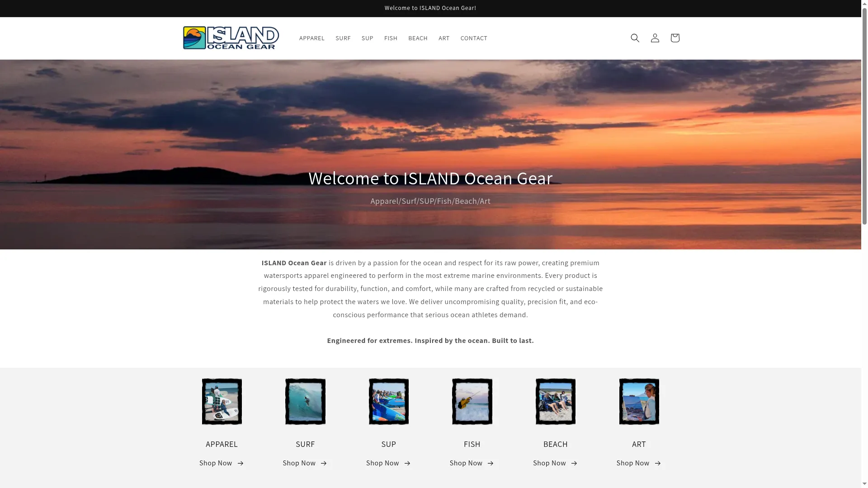This screenshot has height=488, width=868.
Task: Click the FISH category thumbnail
Action: click(x=472, y=402)
